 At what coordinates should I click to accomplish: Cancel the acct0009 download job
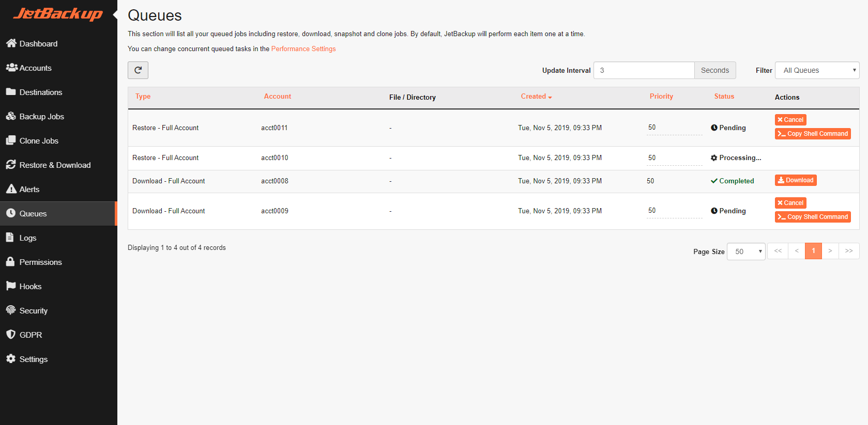[x=790, y=203]
